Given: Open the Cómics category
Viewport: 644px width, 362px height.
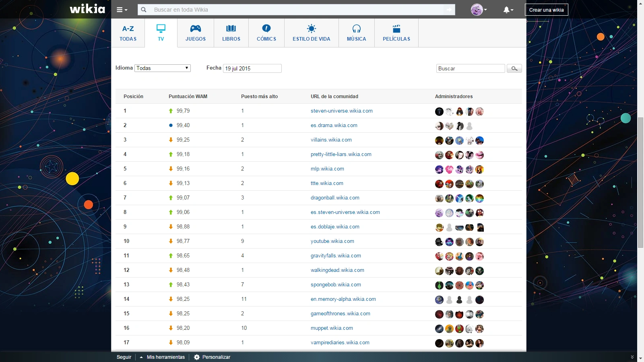Looking at the screenshot, I should point(266,33).
